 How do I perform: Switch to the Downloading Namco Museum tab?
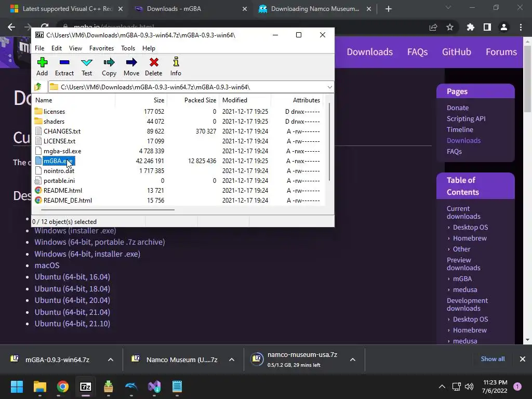pos(315,9)
